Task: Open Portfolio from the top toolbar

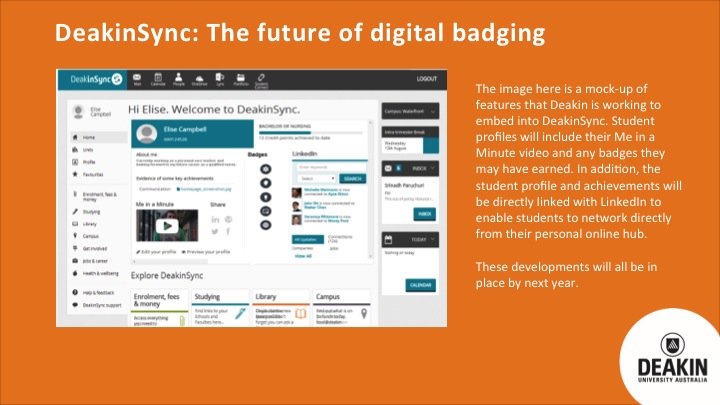Action: click(x=241, y=80)
